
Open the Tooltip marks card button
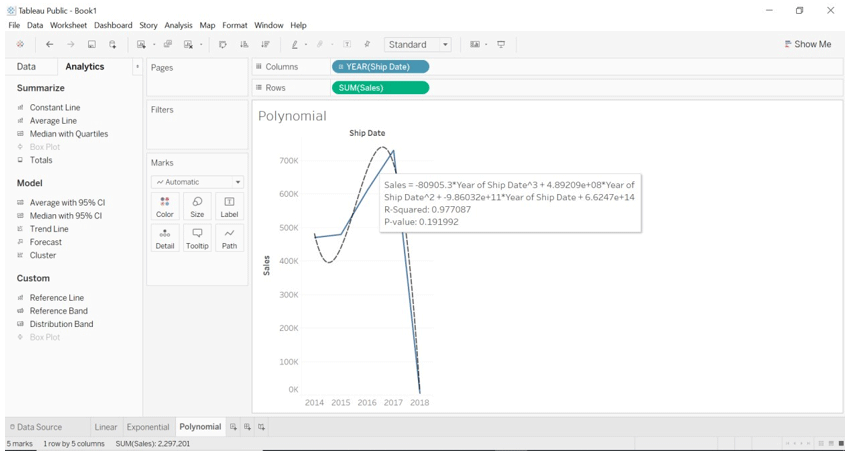(197, 238)
